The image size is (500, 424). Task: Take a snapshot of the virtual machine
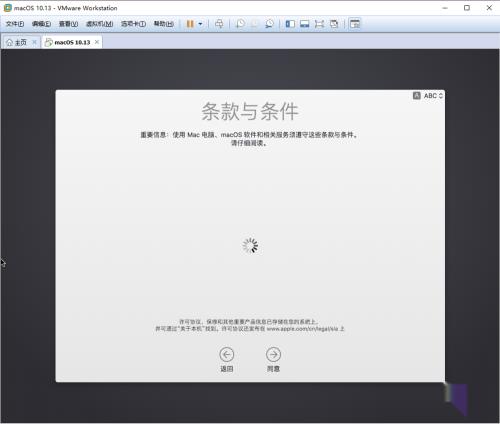[240, 24]
